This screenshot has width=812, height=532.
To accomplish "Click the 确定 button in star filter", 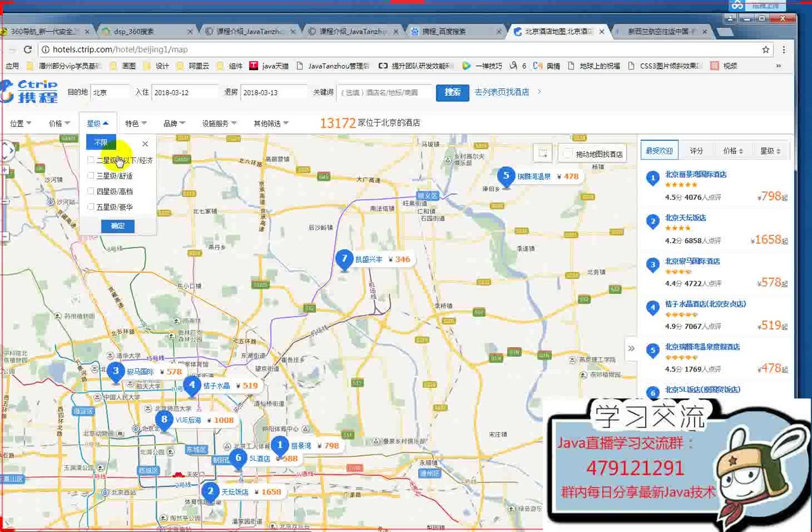I will tap(118, 226).
